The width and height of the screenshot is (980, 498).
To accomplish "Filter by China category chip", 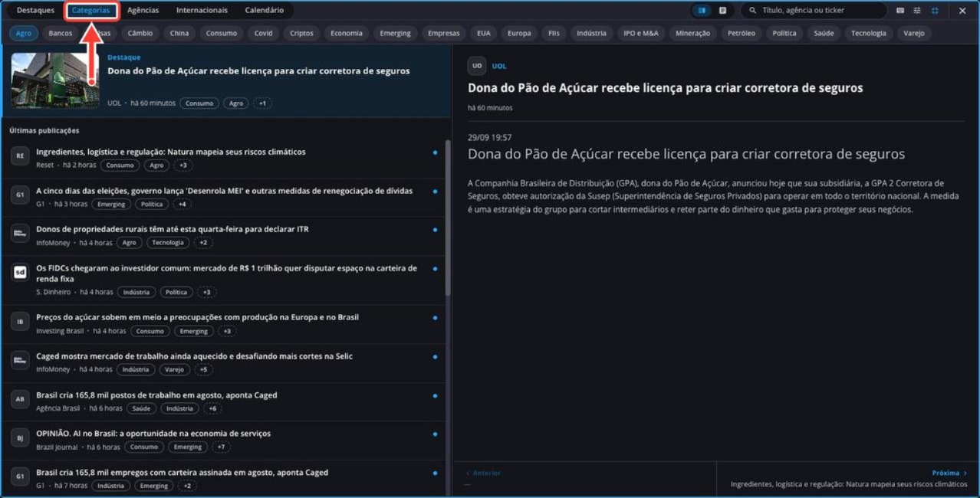I will click(179, 33).
